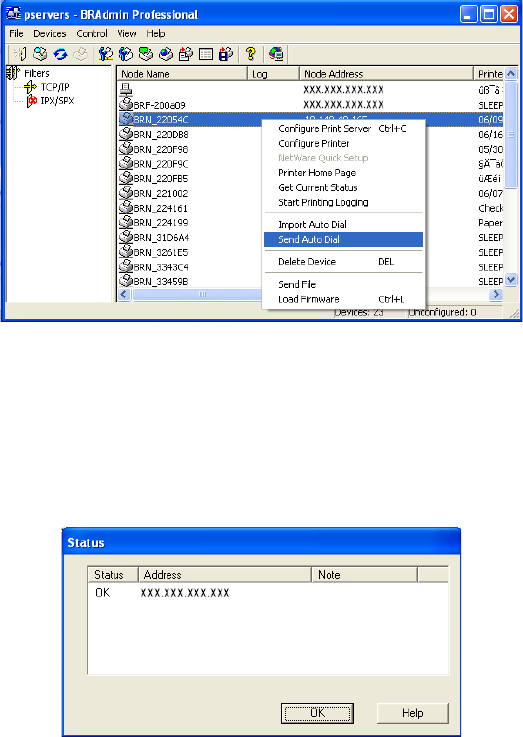Open the Control menu

tap(92, 33)
